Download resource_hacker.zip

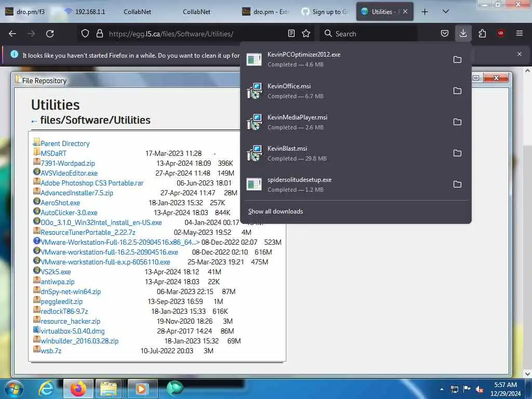coord(70,321)
